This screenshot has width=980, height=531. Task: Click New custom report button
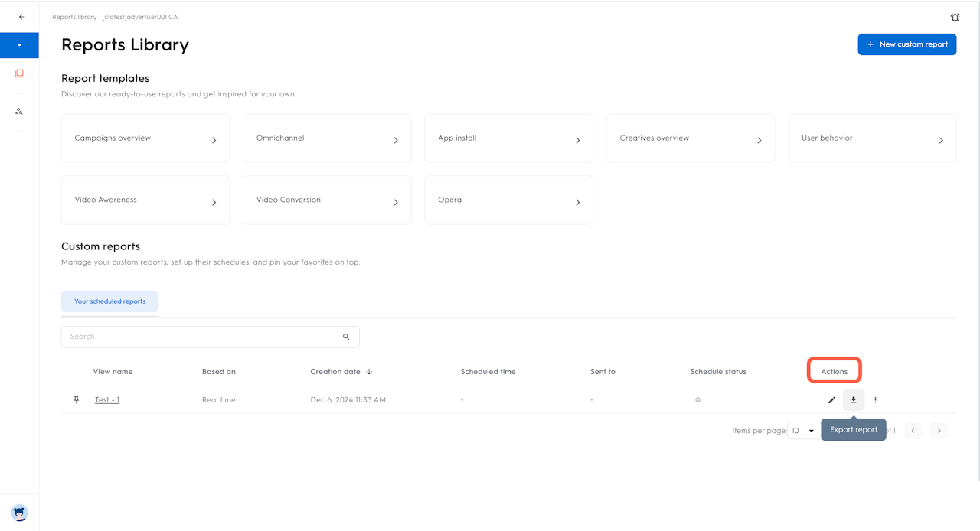(x=906, y=44)
